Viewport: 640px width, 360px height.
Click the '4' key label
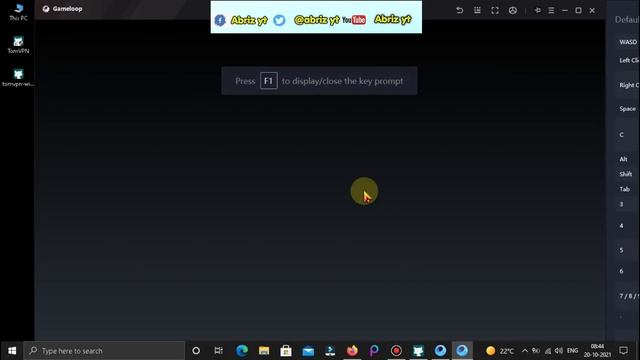621,226
